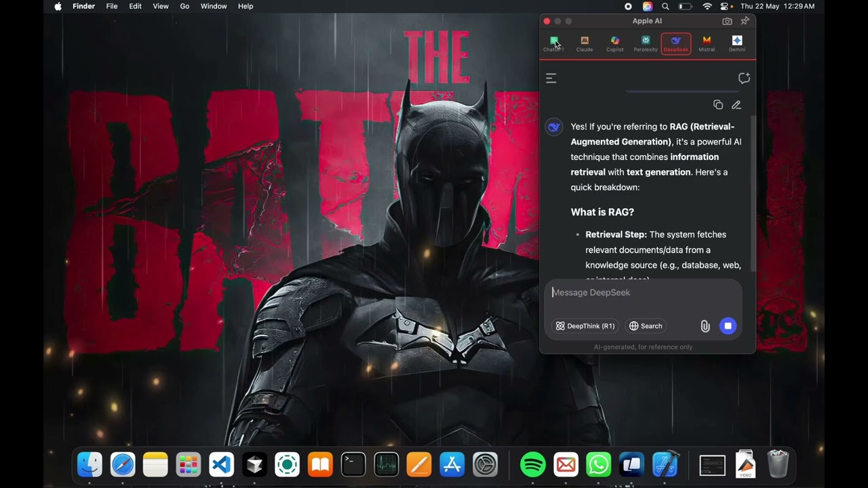Launch Spotify from the Dock
Image resolution: width=868 pixels, height=488 pixels.
point(533,464)
